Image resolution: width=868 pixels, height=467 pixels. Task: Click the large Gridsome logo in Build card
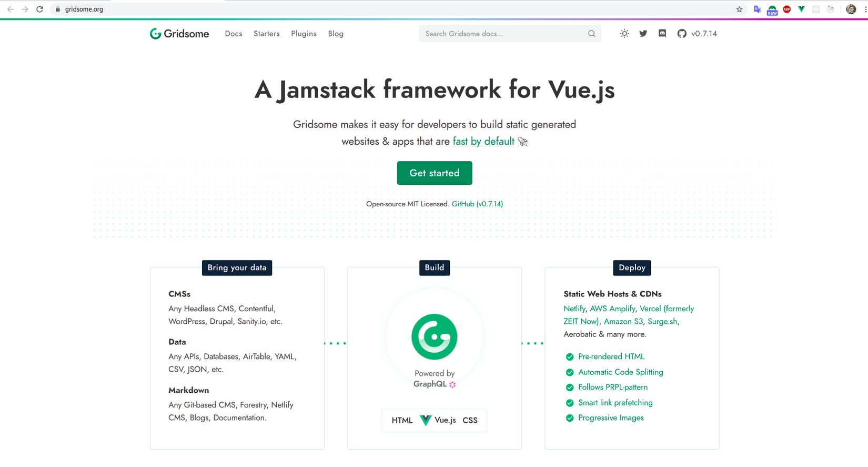(435, 337)
